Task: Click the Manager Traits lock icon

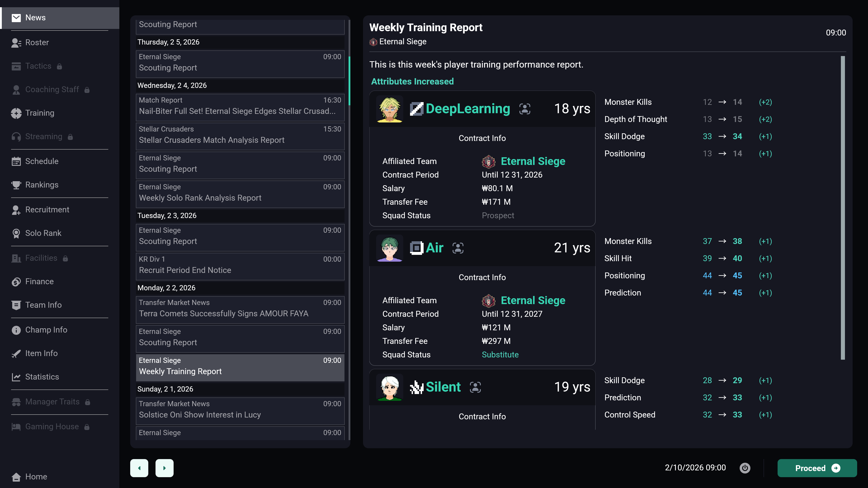Action: tap(88, 402)
